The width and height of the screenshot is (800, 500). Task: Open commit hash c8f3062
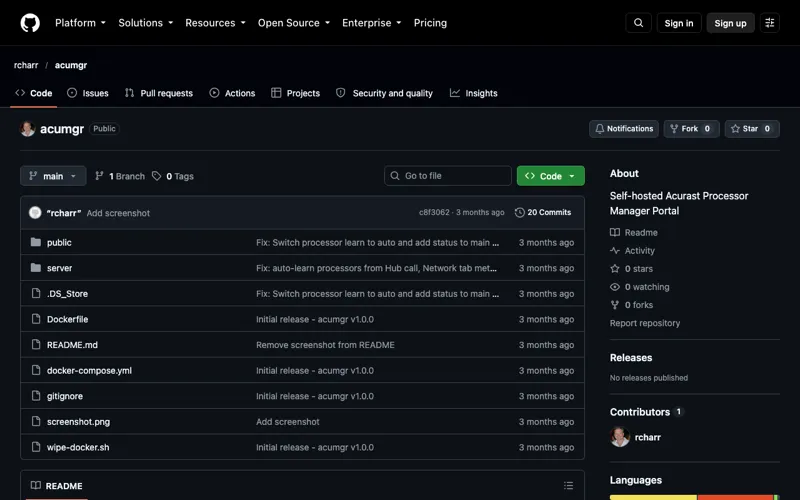point(434,212)
